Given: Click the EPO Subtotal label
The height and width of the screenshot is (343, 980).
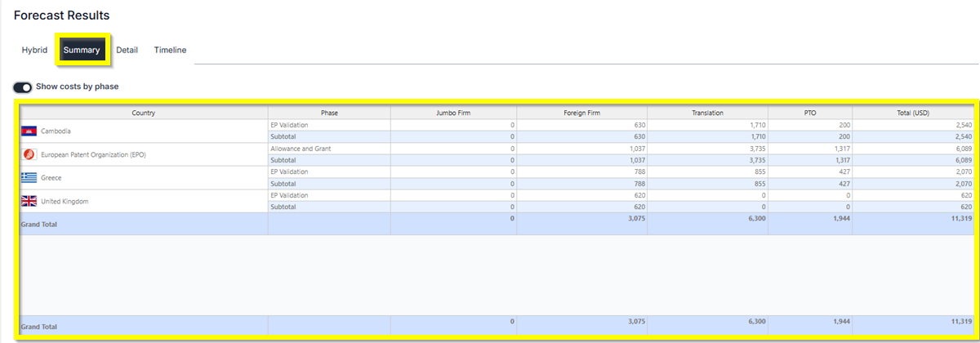Looking at the screenshot, I should [283, 160].
